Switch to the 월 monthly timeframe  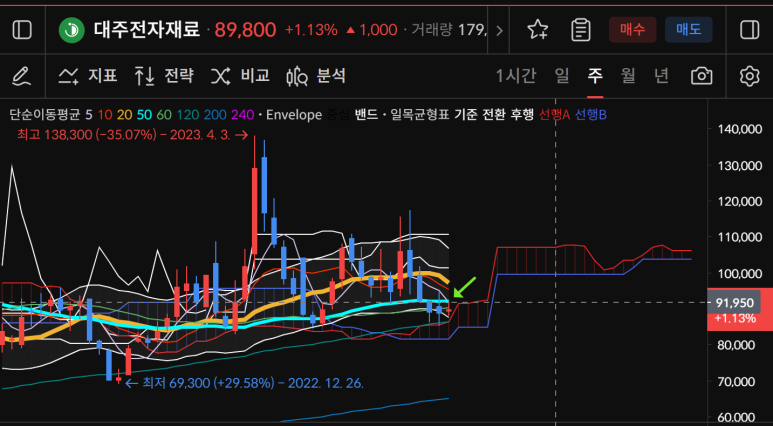pyautogui.click(x=628, y=76)
